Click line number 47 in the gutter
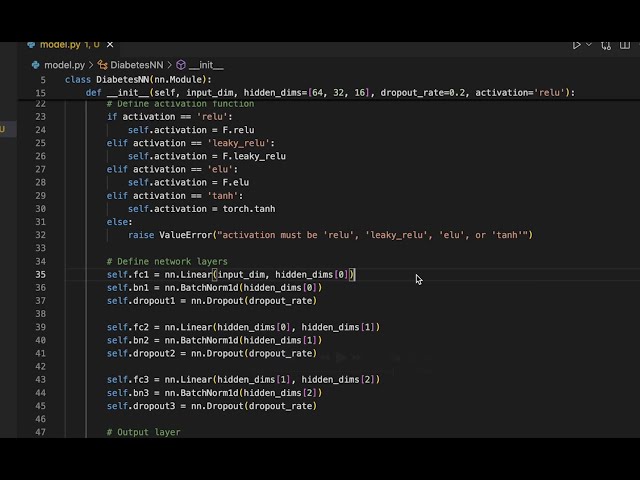The width and height of the screenshot is (640, 480). (40, 432)
